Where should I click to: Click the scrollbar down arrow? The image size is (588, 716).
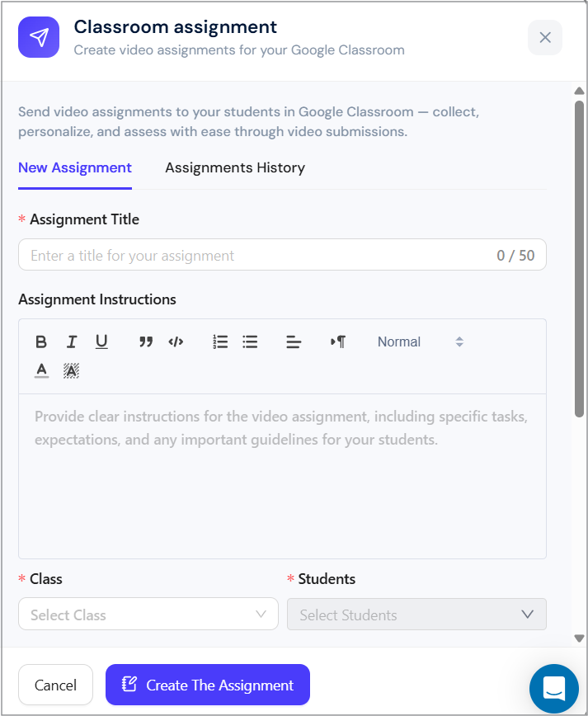pos(579,638)
